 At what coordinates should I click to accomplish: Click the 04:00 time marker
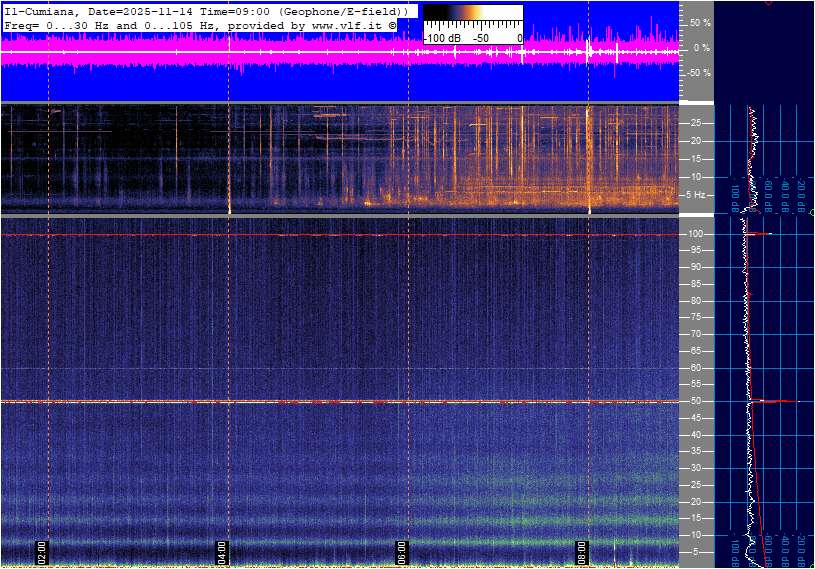pyautogui.click(x=222, y=551)
